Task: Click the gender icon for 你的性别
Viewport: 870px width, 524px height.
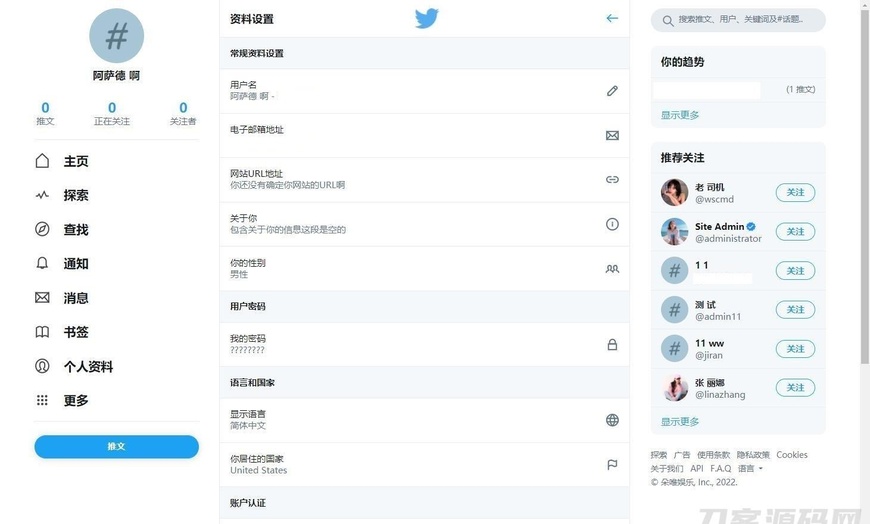Action: [x=612, y=269]
